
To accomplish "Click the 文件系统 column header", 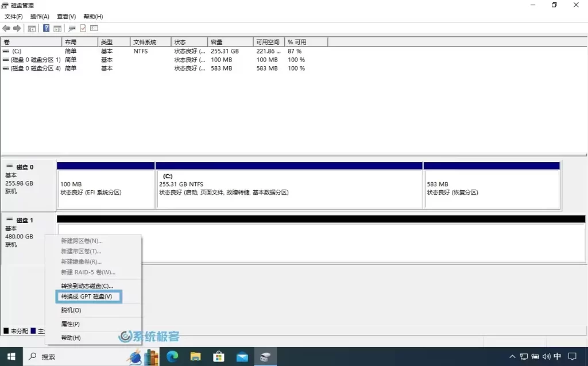I will tap(150, 42).
